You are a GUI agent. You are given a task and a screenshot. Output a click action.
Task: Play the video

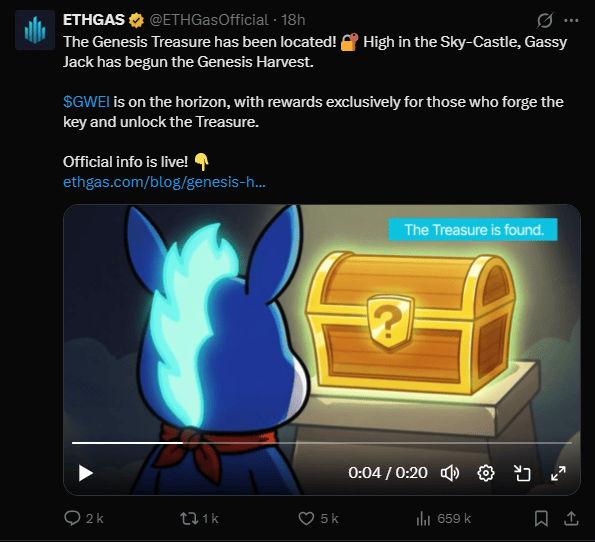pyautogui.click(x=86, y=473)
